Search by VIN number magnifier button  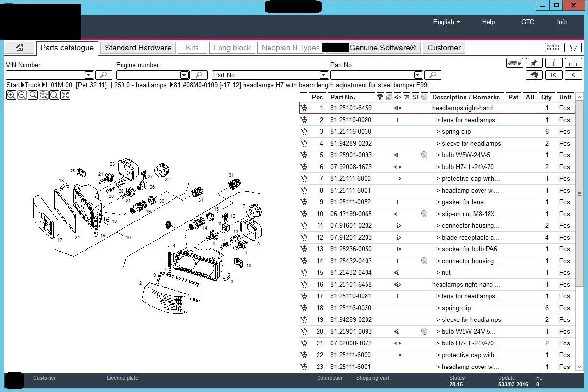coord(103,75)
